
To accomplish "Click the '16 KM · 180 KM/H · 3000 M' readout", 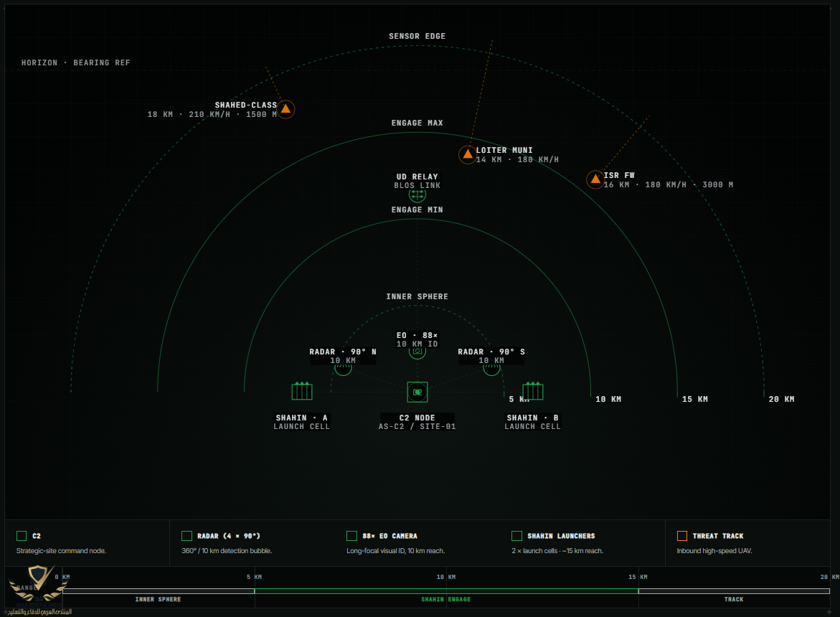I will pyautogui.click(x=669, y=184).
